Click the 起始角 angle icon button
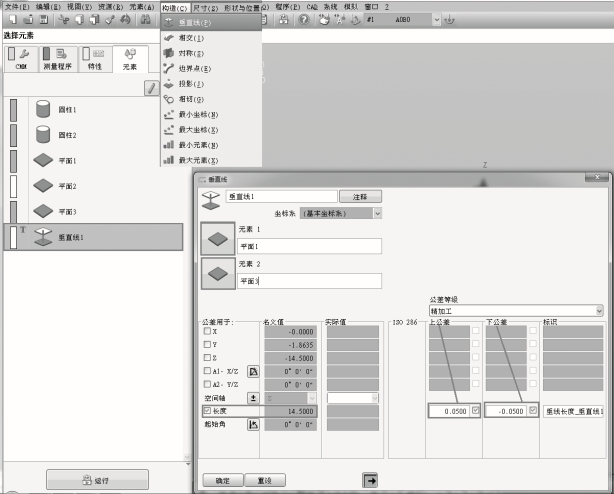The height and width of the screenshot is (494, 614). (x=253, y=425)
